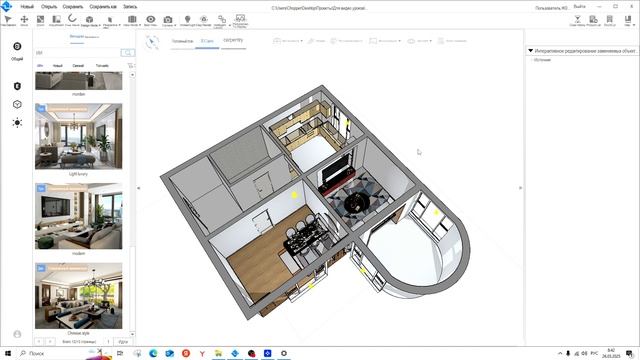This screenshot has width=640, height=360.
Task: Select the arrow pointer tool in the toolbar
Action: click(8, 20)
